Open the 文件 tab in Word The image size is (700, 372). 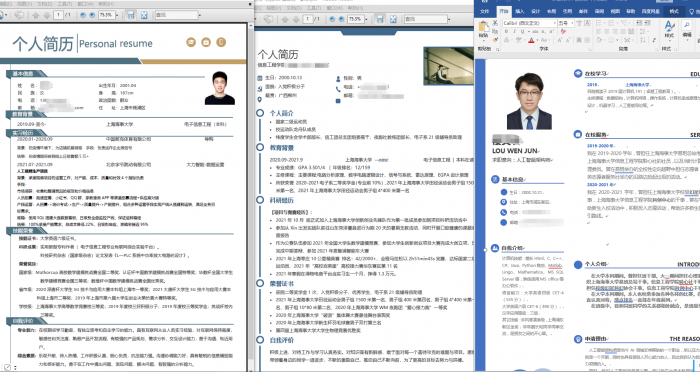pos(485,12)
